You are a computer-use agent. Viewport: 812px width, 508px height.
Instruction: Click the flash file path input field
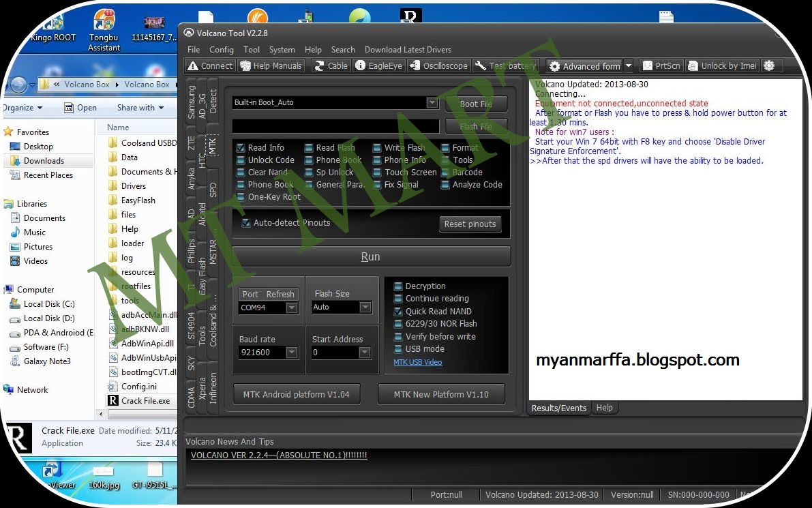point(335,126)
